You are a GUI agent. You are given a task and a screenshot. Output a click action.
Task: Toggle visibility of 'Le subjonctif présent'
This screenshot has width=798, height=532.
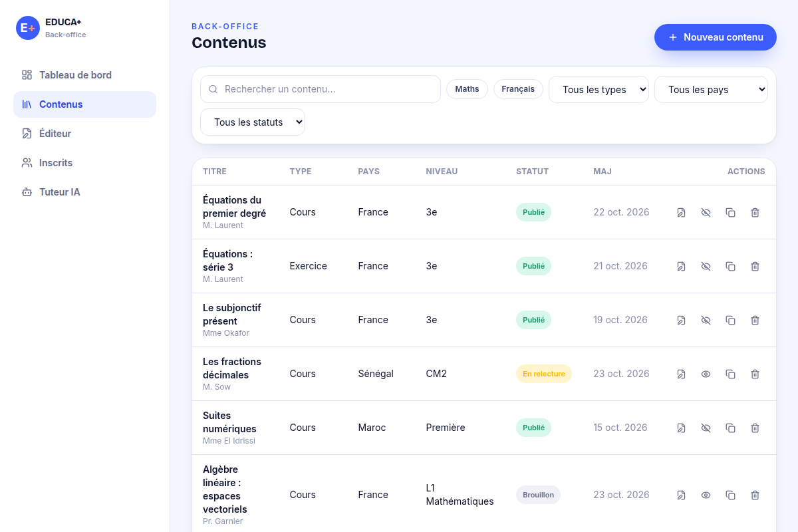click(706, 320)
